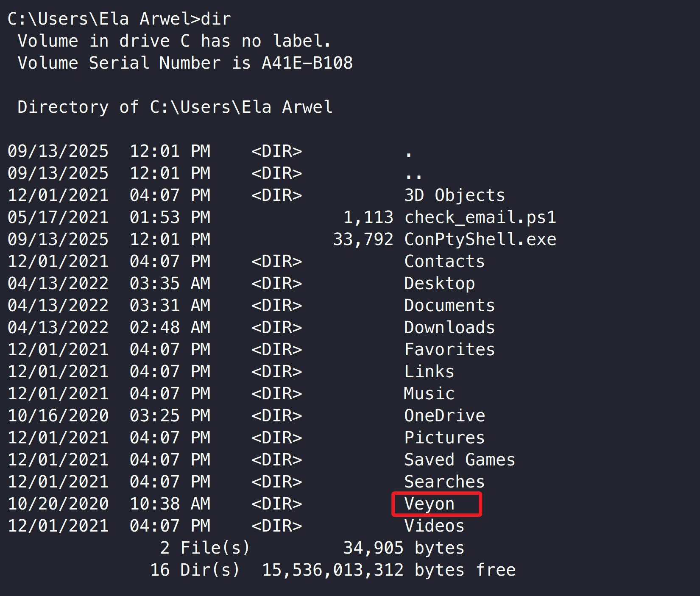This screenshot has height=596, width=700.
Task: Click the Videos directory name
Action: point(434,526)
